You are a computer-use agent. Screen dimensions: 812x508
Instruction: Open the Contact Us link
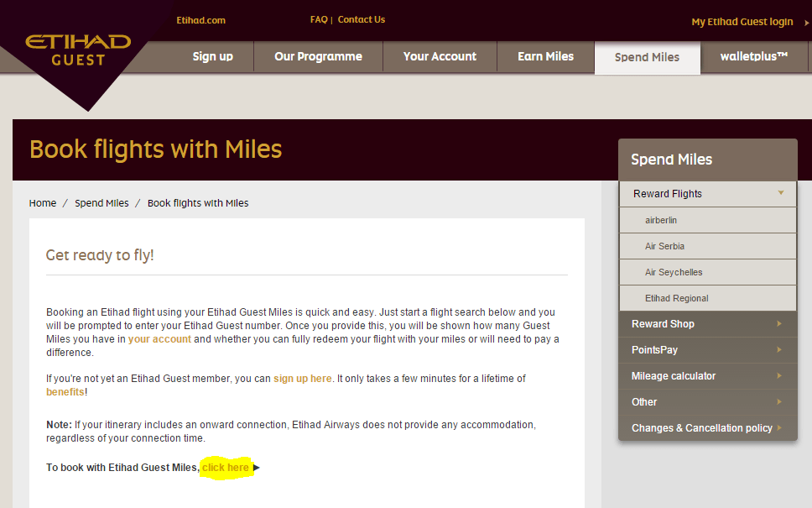coord(362,19)
